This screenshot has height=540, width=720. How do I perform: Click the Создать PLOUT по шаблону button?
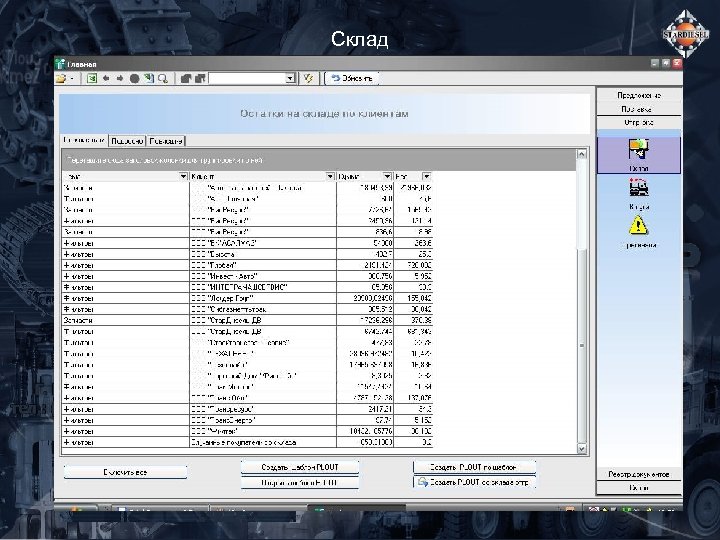click(475, 467)
